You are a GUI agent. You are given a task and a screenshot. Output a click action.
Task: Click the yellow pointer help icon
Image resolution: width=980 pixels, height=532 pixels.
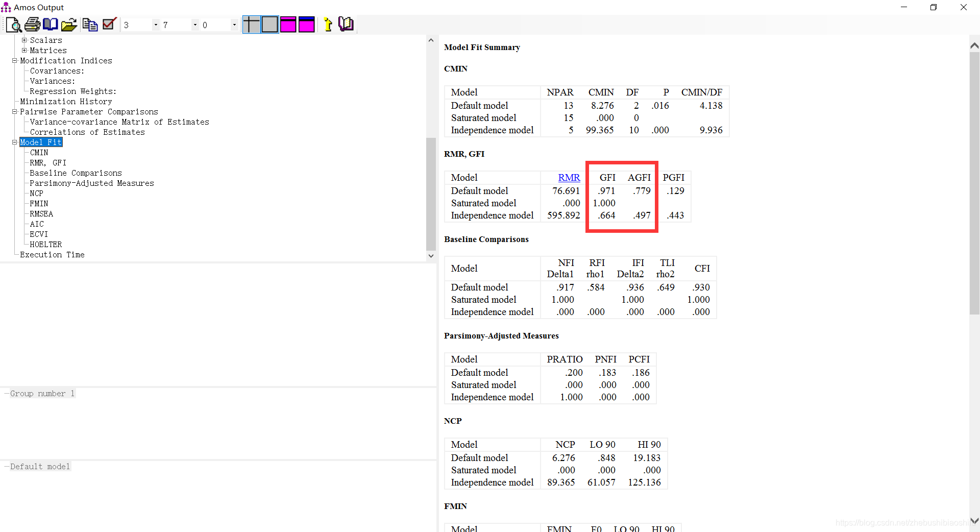(x=328, y=25)
